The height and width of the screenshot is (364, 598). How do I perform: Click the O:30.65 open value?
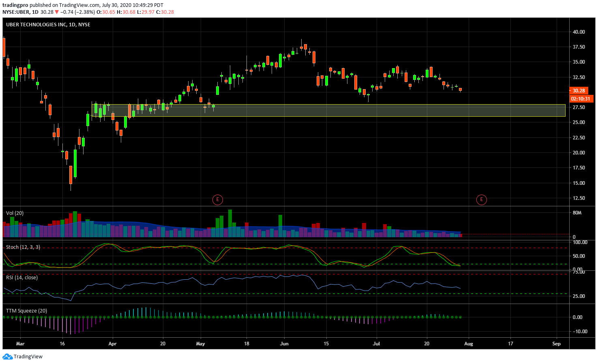[106, 12]
